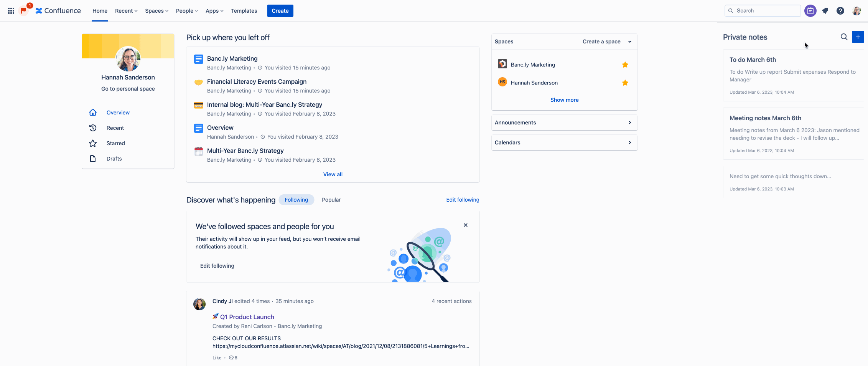Screen dimensions: 868x366
Task: Add a new private note
Action: 858,37
